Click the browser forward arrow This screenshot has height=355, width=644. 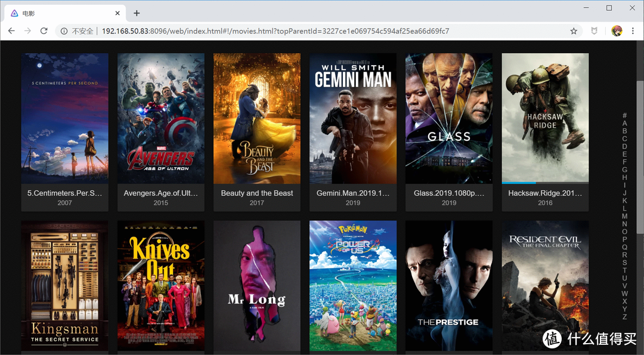click(27, 31)
